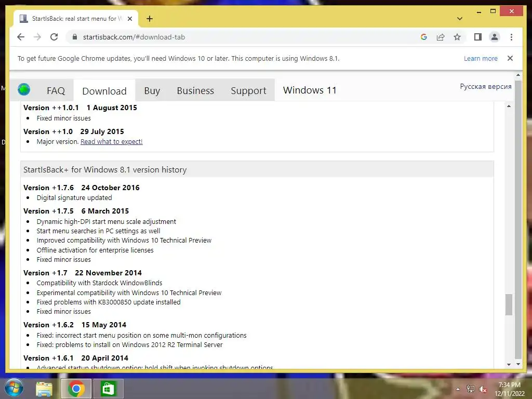Click 'Digital signature updated' text
Image resolution: width=532 pixels, height=399 pixels.
(x=74, y=197)
